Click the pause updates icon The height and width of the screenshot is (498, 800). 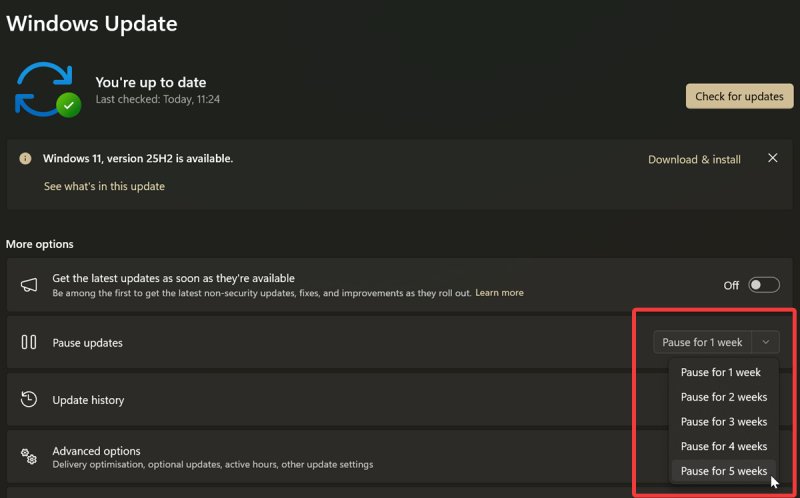(x=28, y=343)
